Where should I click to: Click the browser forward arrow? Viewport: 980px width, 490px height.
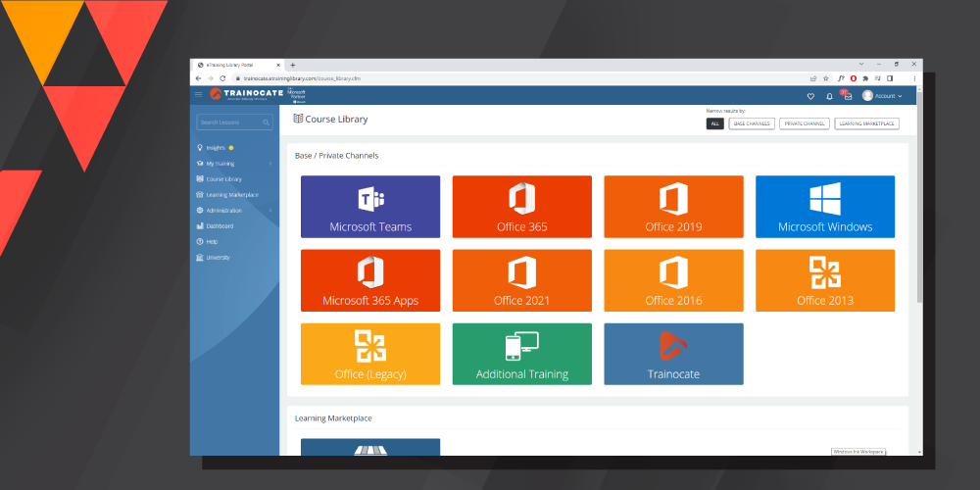210,78
